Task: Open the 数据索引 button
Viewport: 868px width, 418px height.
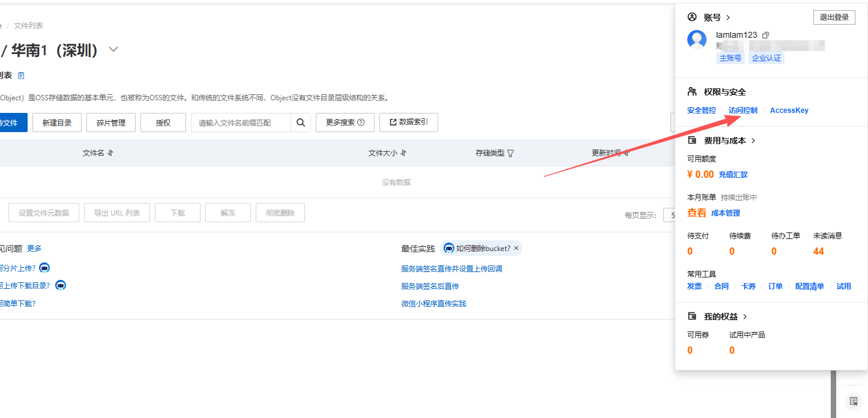Action: point(408,123)
